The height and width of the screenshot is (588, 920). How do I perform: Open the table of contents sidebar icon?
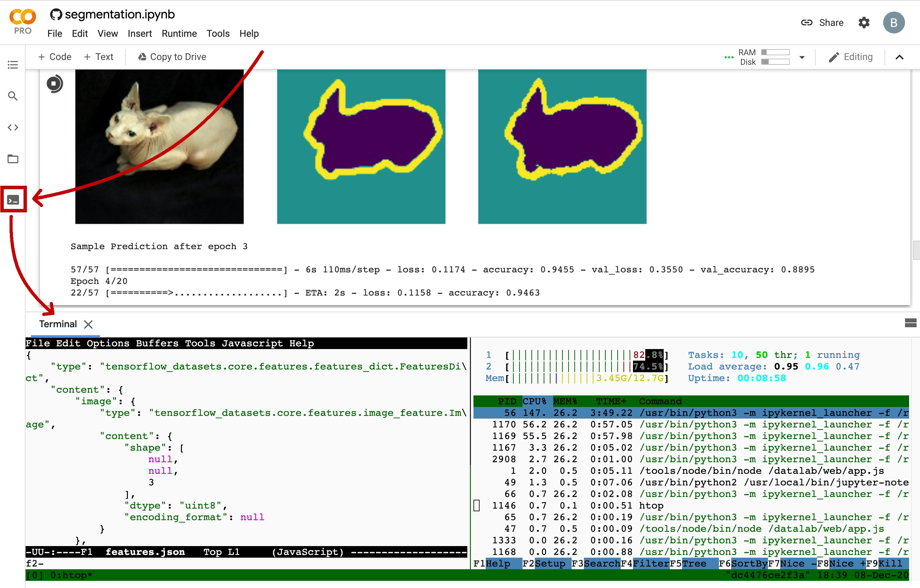13,64
